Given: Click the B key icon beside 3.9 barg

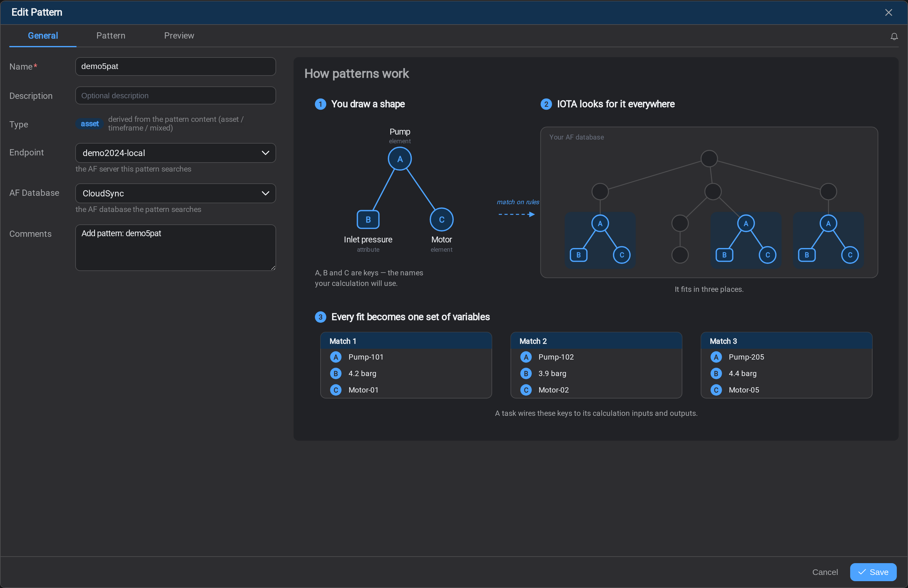Looking at the screenshot, I should pos(526,373).
